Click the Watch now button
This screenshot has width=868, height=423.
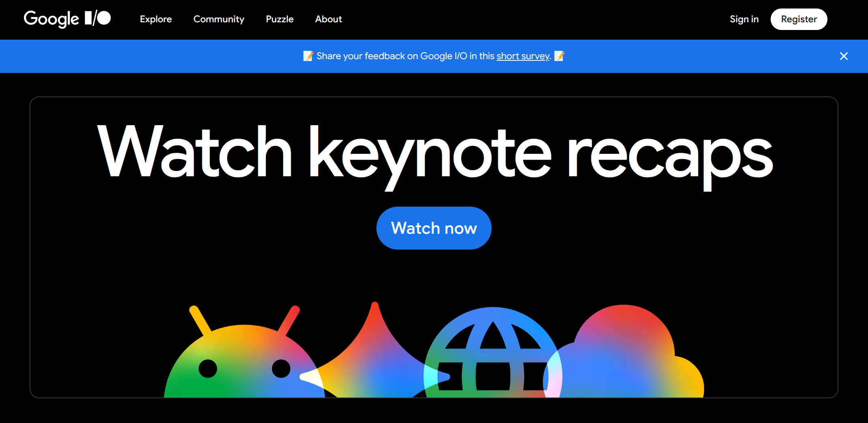point(434,228)
